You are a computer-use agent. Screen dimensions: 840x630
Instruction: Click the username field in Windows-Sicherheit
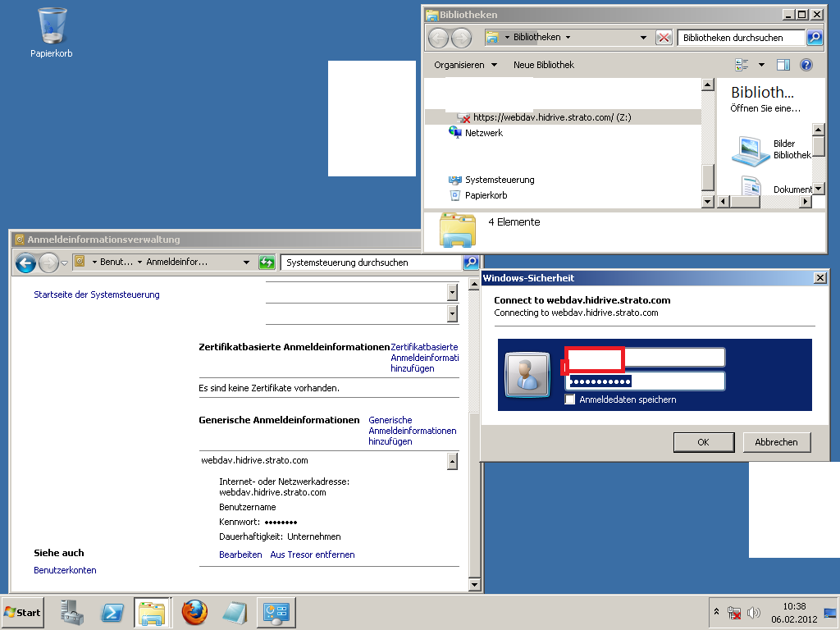point(645,358)
